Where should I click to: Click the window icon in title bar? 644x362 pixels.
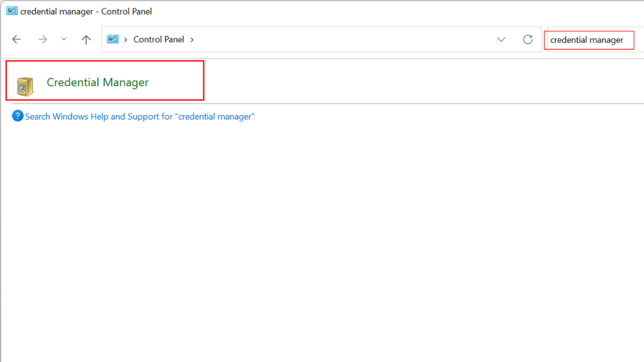[11, 11]
